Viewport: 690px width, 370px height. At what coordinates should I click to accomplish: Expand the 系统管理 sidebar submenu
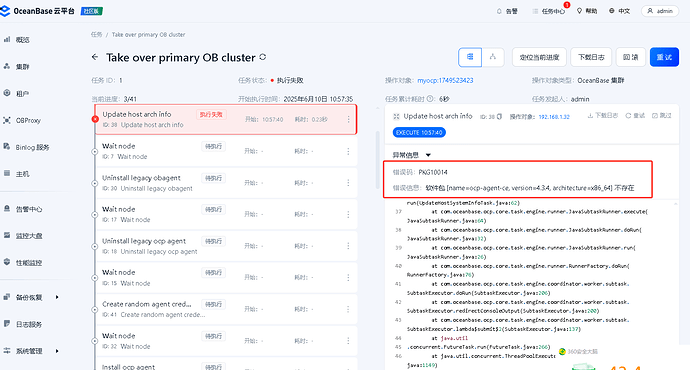tap(57, 351)
